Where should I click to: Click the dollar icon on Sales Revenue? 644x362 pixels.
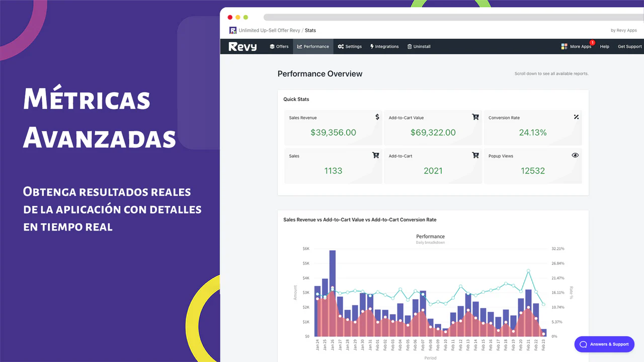coord(377,117)
